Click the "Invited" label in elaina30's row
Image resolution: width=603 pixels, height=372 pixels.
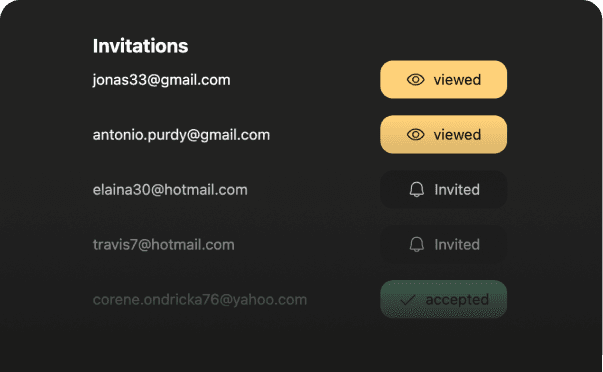pyautogui.click(x=457, y=190)
